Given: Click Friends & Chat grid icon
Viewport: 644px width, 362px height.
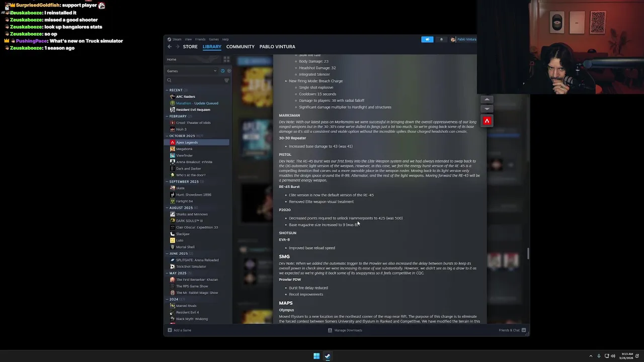Looking at the screenshot, I should [524, 330].
